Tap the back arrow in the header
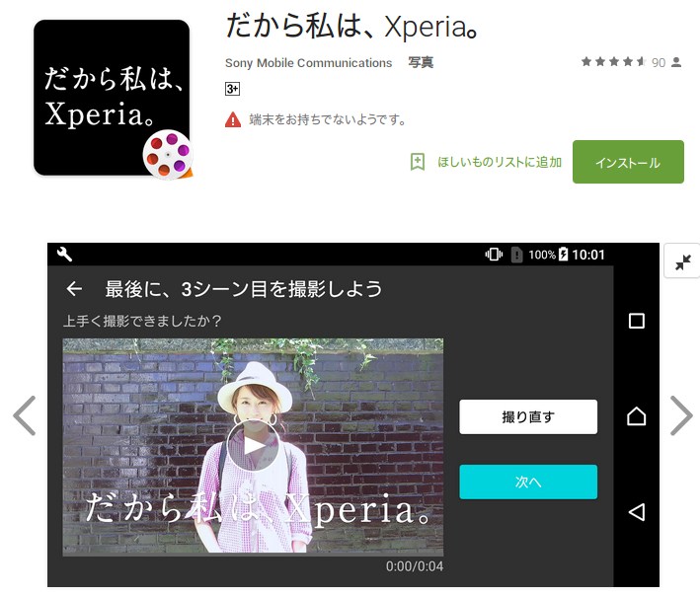700x595 pixels. (74, 289)
